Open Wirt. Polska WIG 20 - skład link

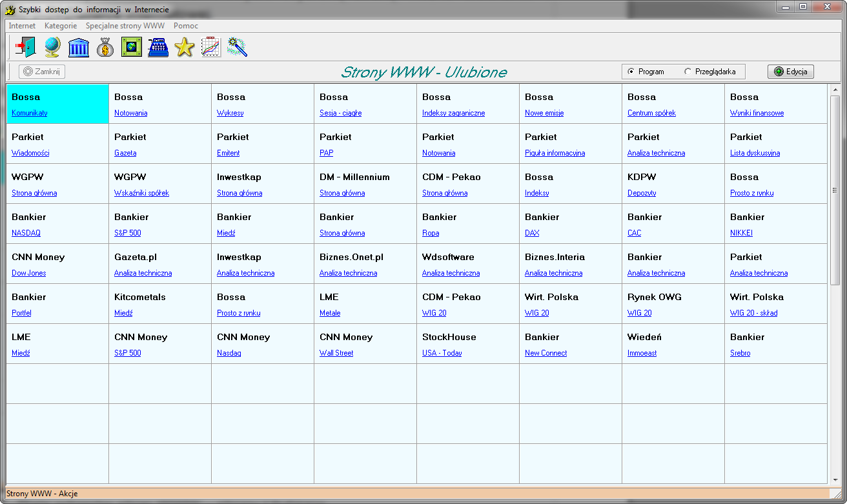pyautogui.click(x=753, y=313)
